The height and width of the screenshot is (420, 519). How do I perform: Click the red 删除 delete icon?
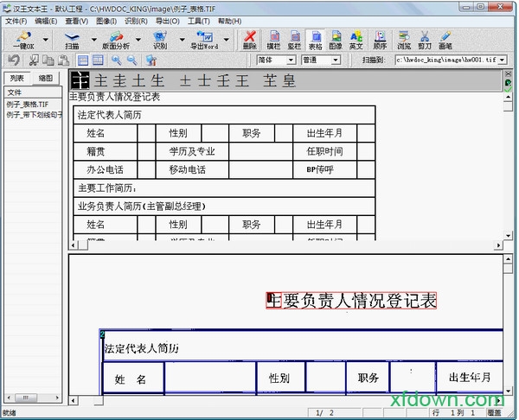tap(249, 39)
